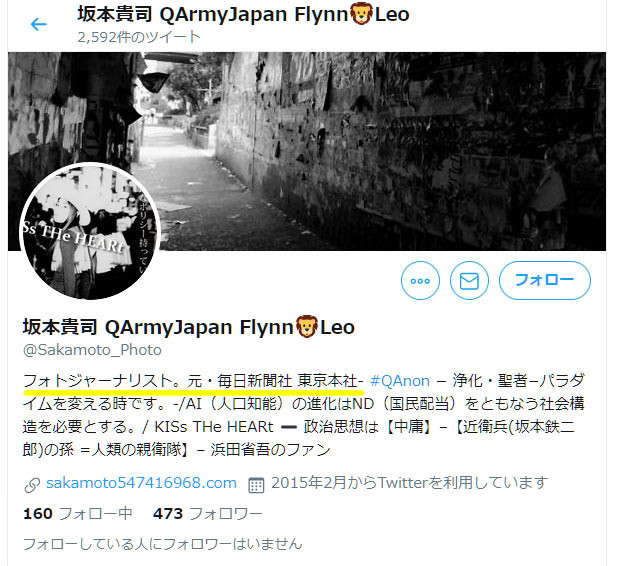Click the lion emoji in profile name
Screen dimensions: 627x566
307,327
